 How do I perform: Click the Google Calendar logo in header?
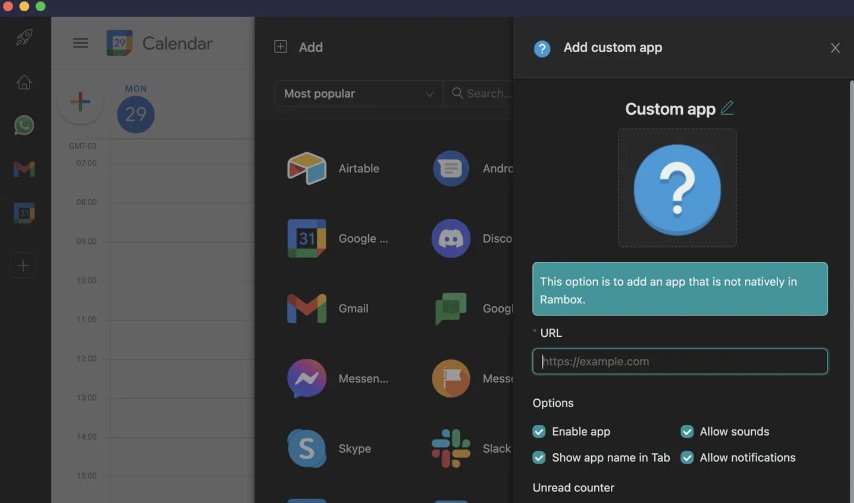coord(119,43)
